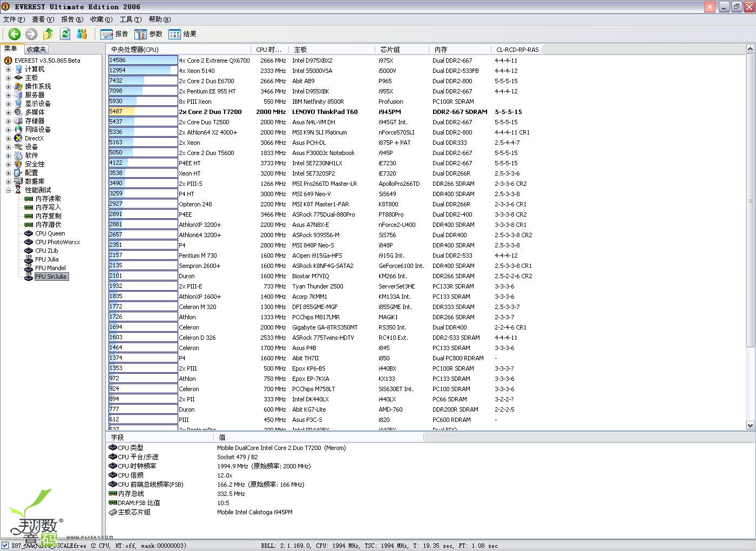
Task: Select the CPU PhotoWorxx benchmark
Action: (x=58, y=242)
